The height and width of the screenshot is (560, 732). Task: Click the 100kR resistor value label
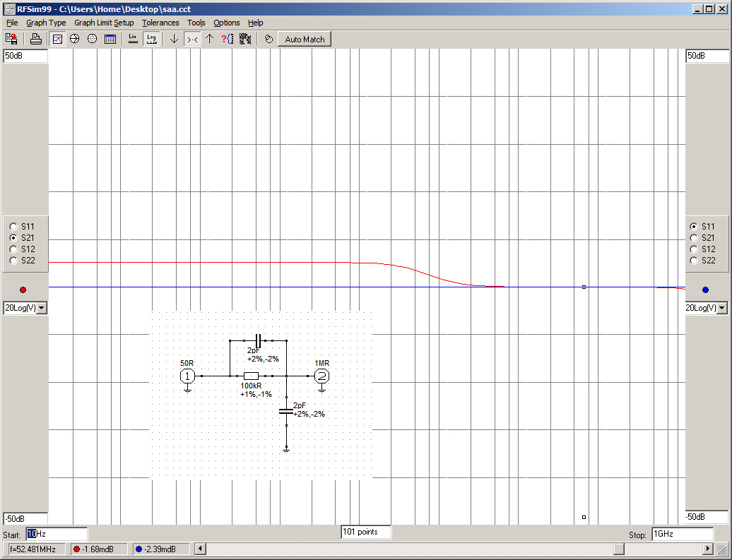point(251,386)
